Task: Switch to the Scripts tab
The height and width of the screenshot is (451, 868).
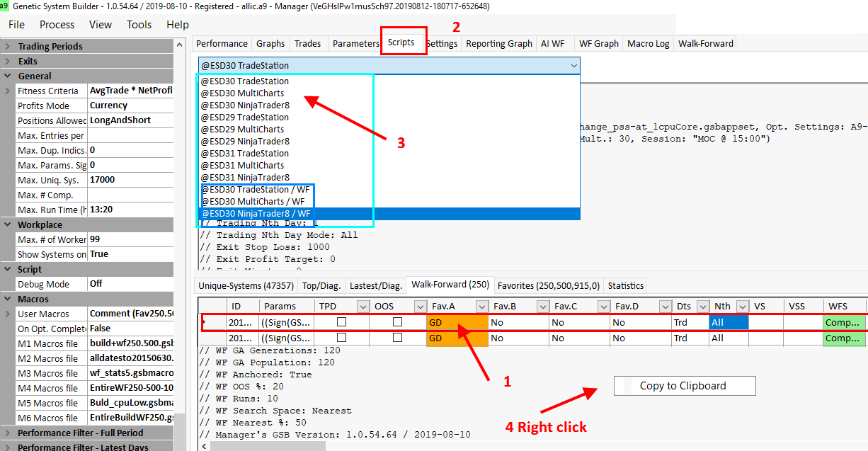Action: coord(401,42)
